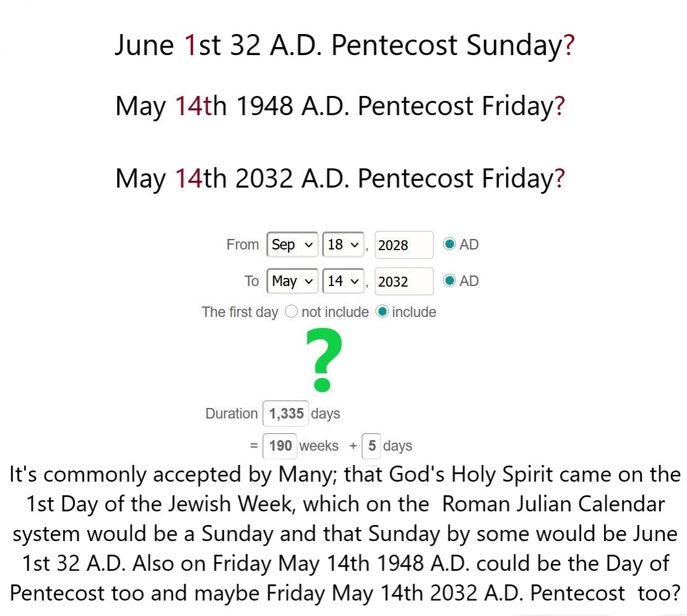Click the 'June 1st 32 A.D. Pentecost Sunday' heading
Viewport: 687px width, 616px height.
point(344,46)
